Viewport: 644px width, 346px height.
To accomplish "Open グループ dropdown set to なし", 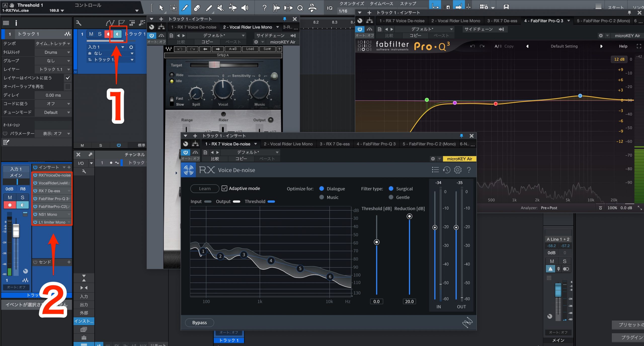I will (x=53, y=61).
